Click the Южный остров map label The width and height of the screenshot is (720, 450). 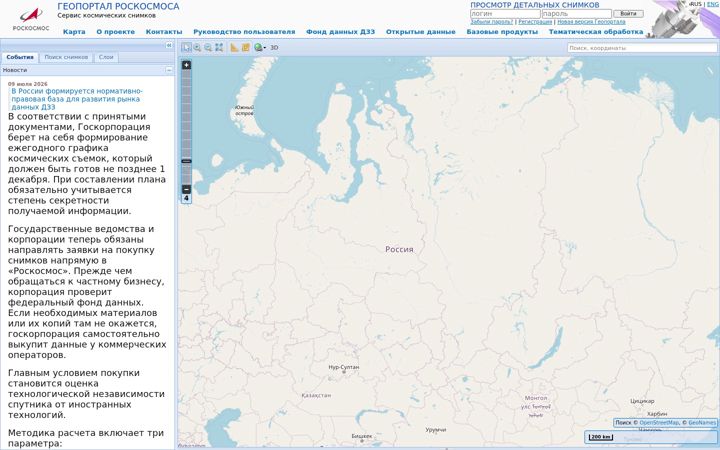click(244, 110)
